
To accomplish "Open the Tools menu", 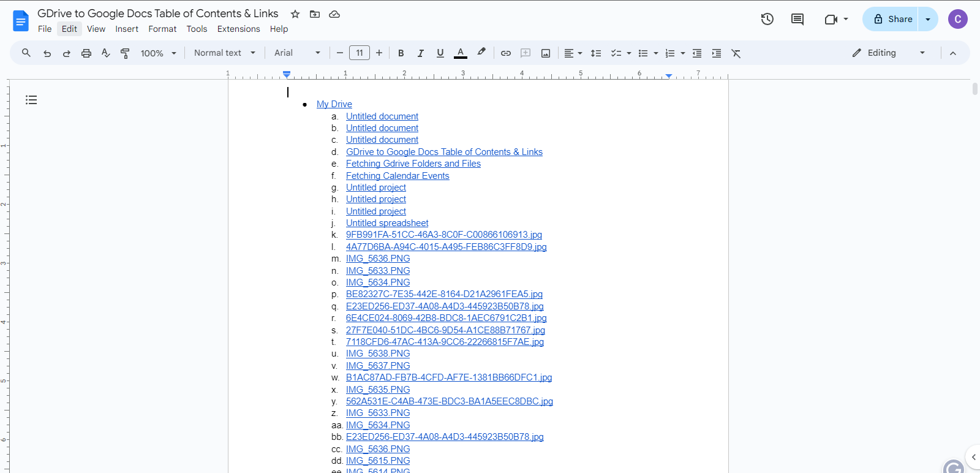I will click(197, 29).
